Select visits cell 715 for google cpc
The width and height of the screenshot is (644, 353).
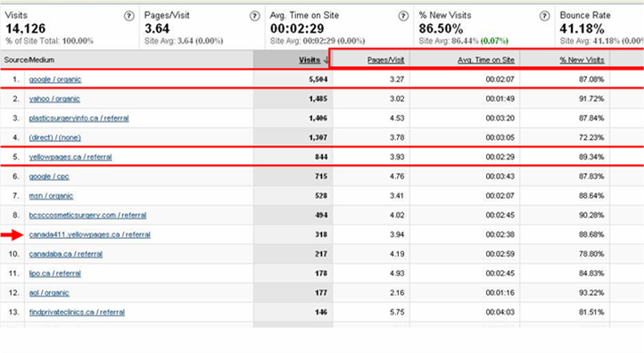point(321,176)
